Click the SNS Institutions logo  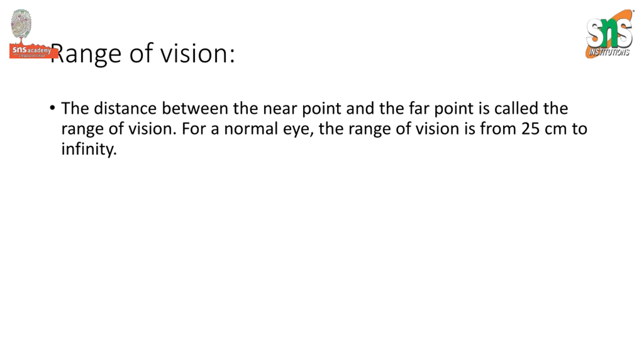tap(610, 34)
